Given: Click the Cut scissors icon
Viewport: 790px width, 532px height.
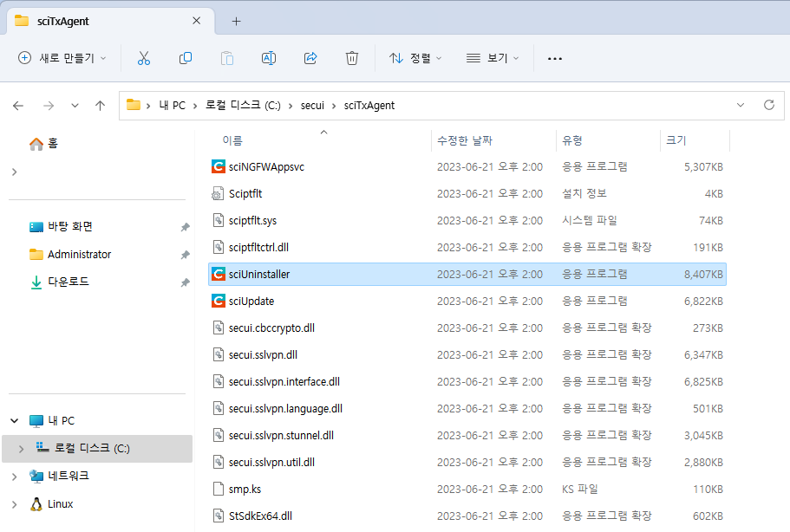Looking at the screenshot, I should click(x=144, y=58).
